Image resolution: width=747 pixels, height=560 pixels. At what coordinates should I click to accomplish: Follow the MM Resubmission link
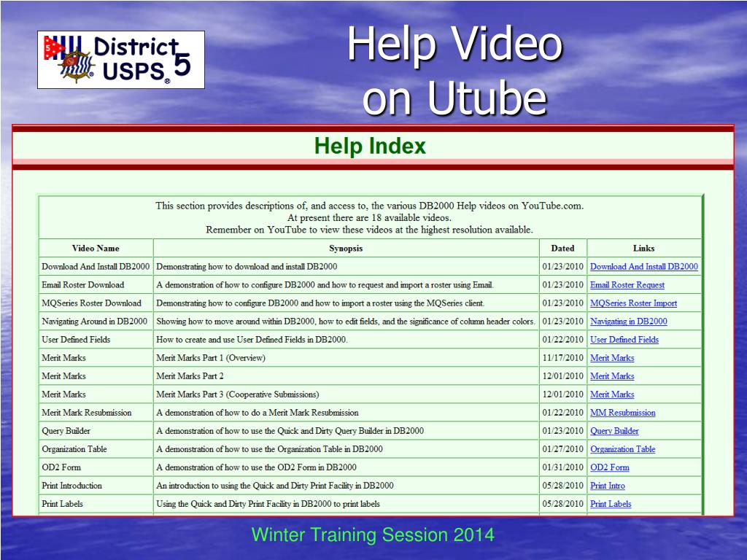(623, 413)
